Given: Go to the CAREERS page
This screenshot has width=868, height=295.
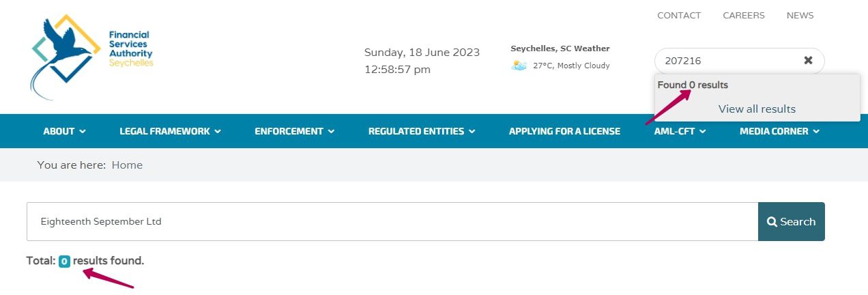Looking at the screenshot, I should click(744, 15).
